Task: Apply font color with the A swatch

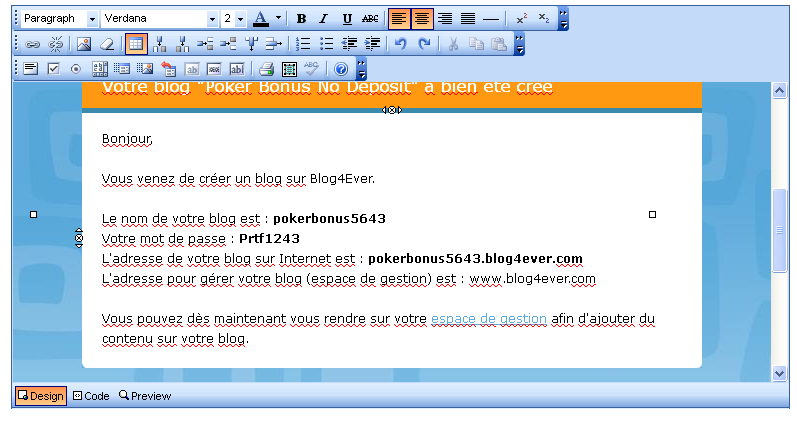Action: [261, 19]
